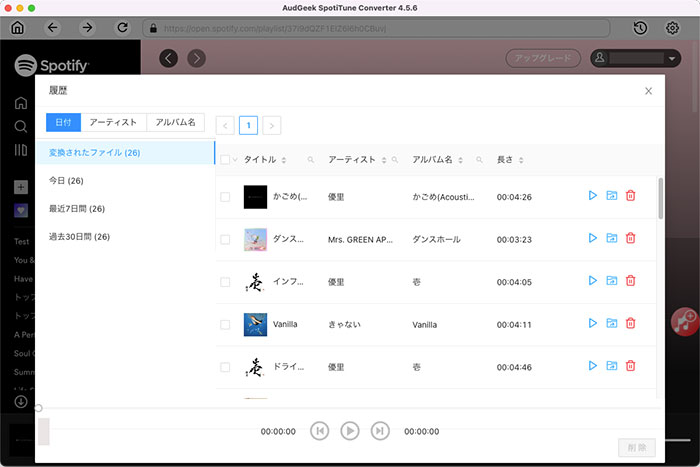The image size is (700, 467).
Task: Switch to the アーティスト tab
Action: click(x=113, y=122)
